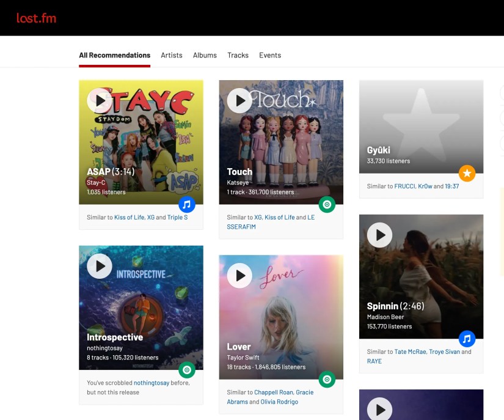Open the Kr0w similar artist link
This screenshot has height=420, width=504.
point(425,186)
